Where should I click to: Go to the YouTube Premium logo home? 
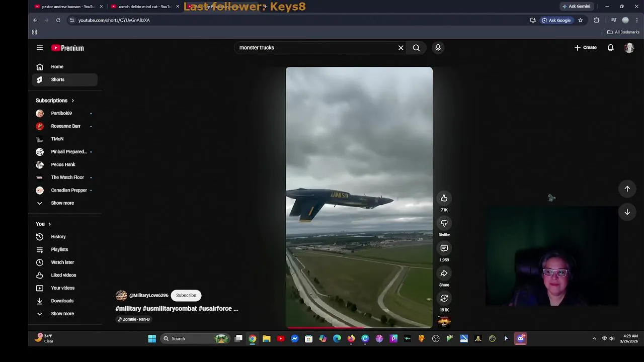pyautogui.click(x=67, y=48)
